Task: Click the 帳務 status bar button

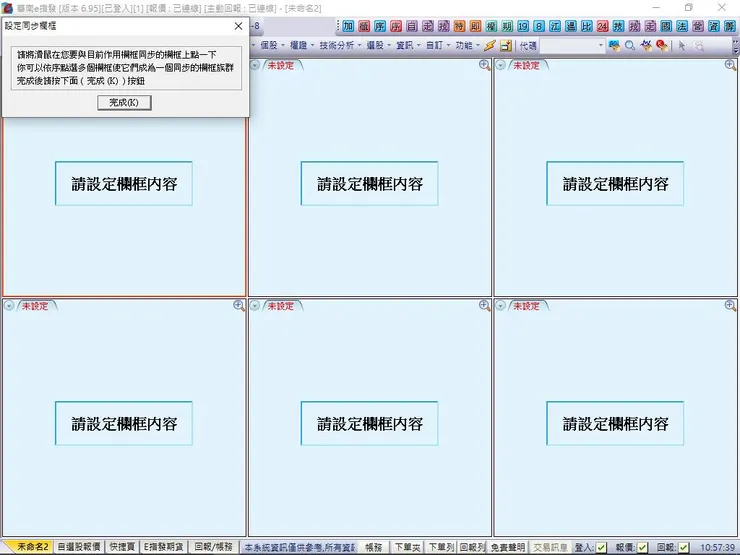Action: (374, 547)
